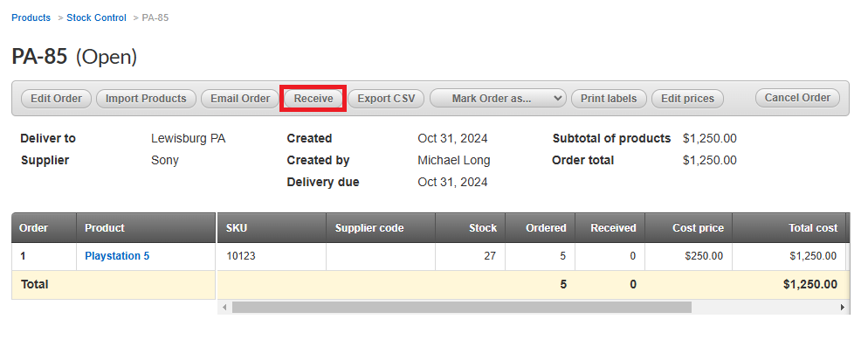
Task: Click the scrollbar right arrow
Action: [843, 307]
